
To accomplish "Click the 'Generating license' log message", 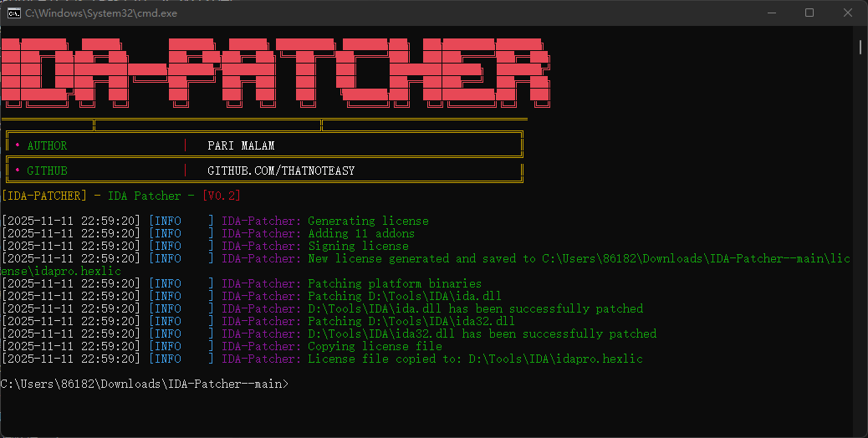I will point(368,221).
